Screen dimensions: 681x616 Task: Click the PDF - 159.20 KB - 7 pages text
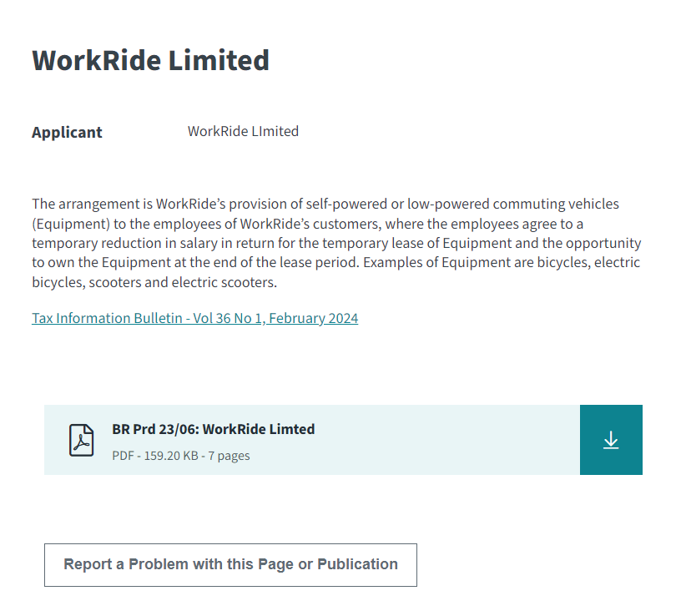pyautogui.click(x=180, y=456)
